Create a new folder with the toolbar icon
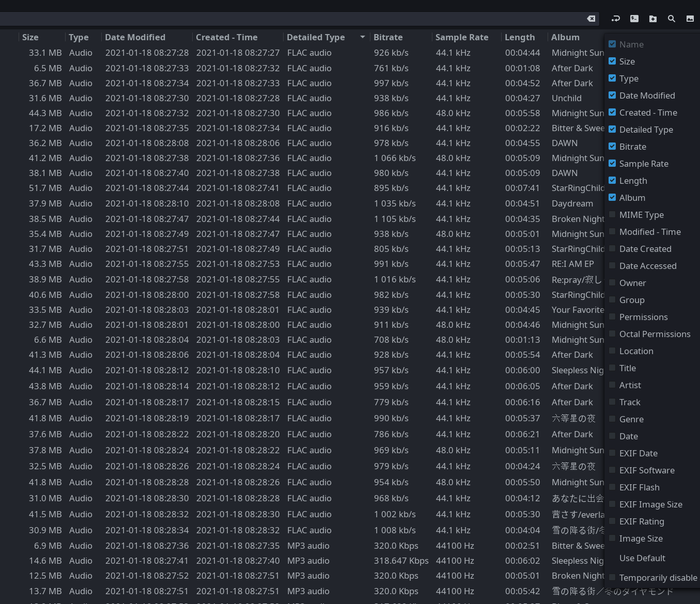Screen dimensions: 700x604 [653, 19]
